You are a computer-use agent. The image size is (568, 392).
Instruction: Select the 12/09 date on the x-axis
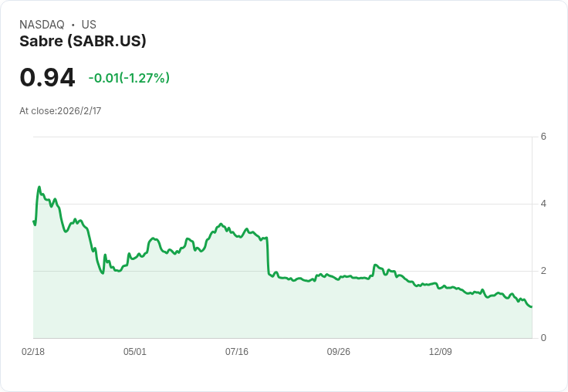(441, 352)
